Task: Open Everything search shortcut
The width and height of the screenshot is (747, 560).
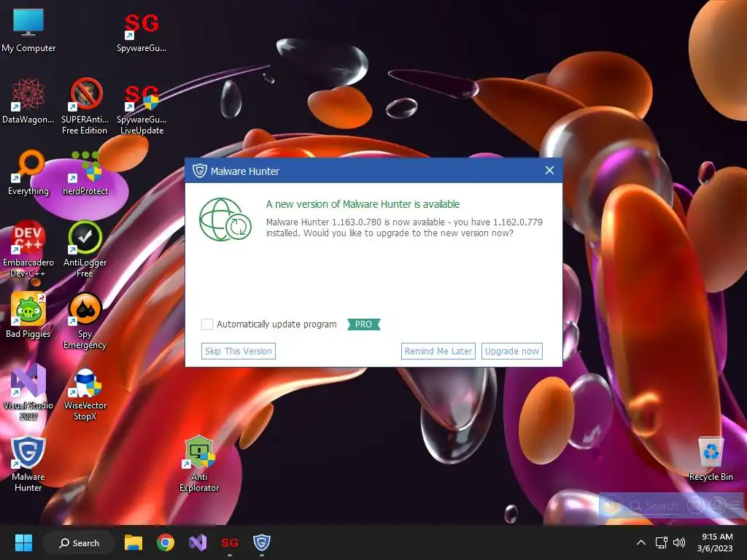Action: pyautogui.click(x=28, y=173)
